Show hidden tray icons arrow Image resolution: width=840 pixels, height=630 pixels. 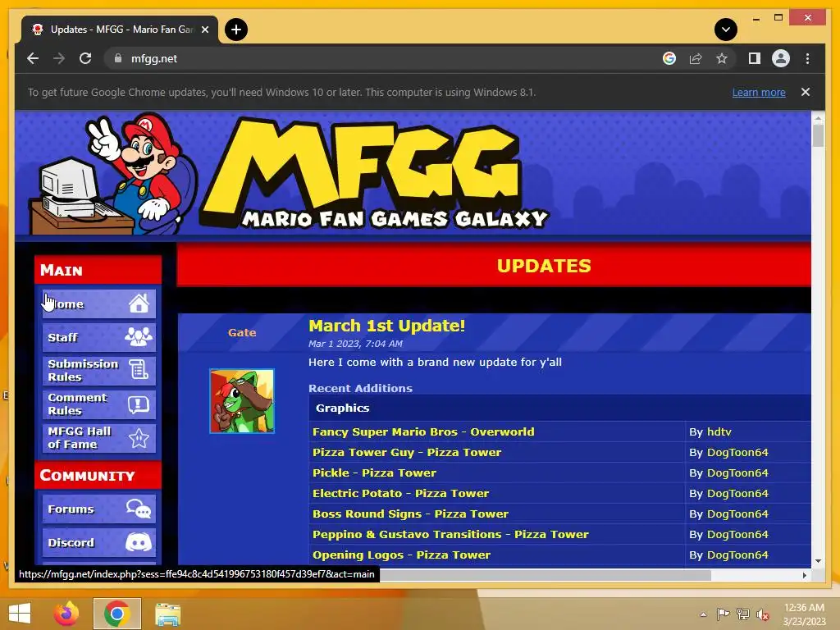pyautogui.click(x=703, y=614)
